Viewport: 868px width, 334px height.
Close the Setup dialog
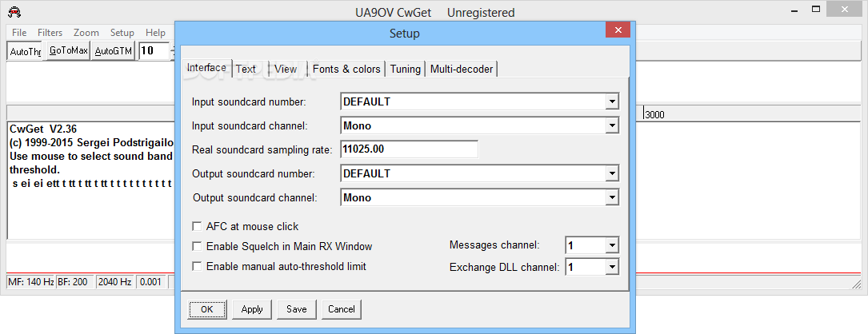[618, 30]
